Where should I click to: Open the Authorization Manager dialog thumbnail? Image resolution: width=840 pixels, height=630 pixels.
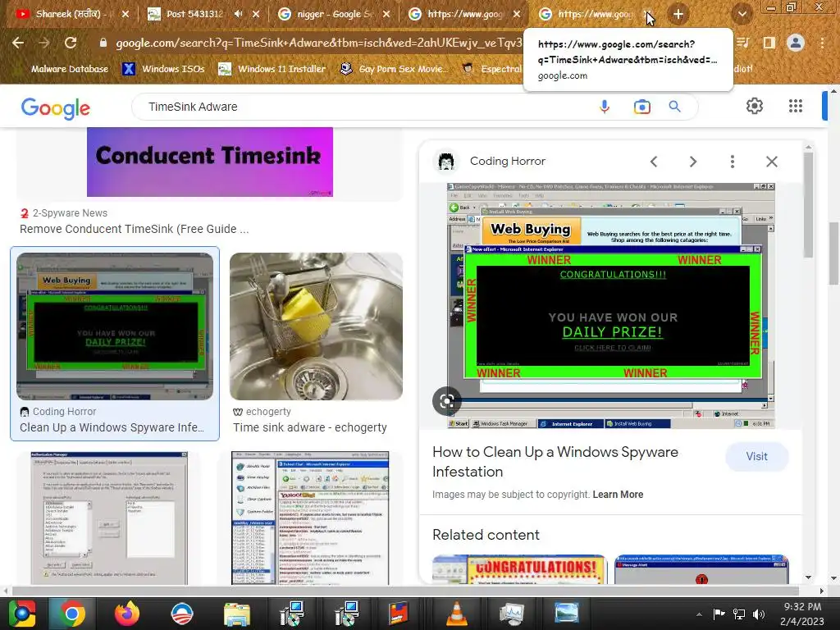[109, 518]
